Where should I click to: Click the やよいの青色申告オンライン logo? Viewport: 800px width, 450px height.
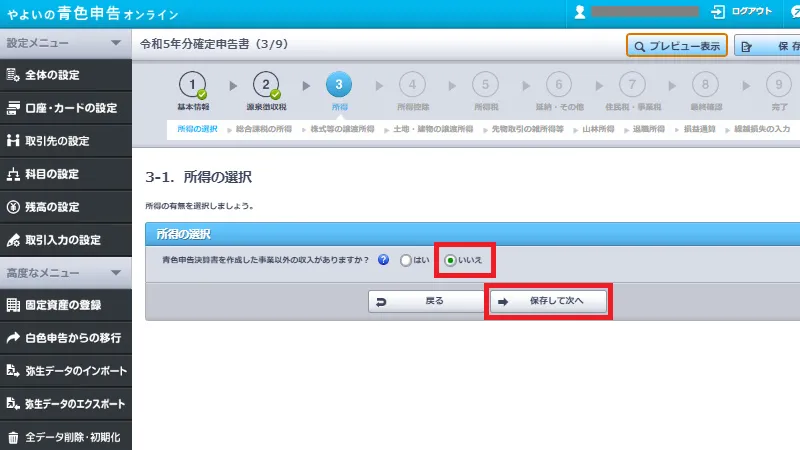92,13
